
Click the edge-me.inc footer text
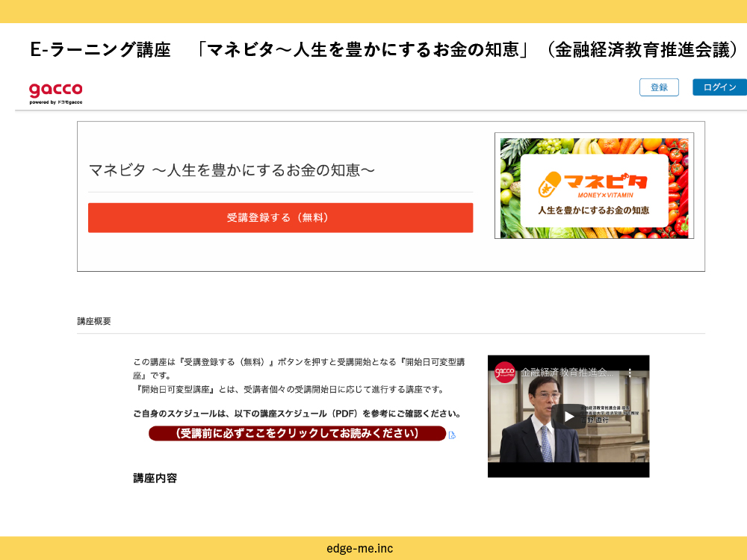pyautogui.click(x=360, y=549)
